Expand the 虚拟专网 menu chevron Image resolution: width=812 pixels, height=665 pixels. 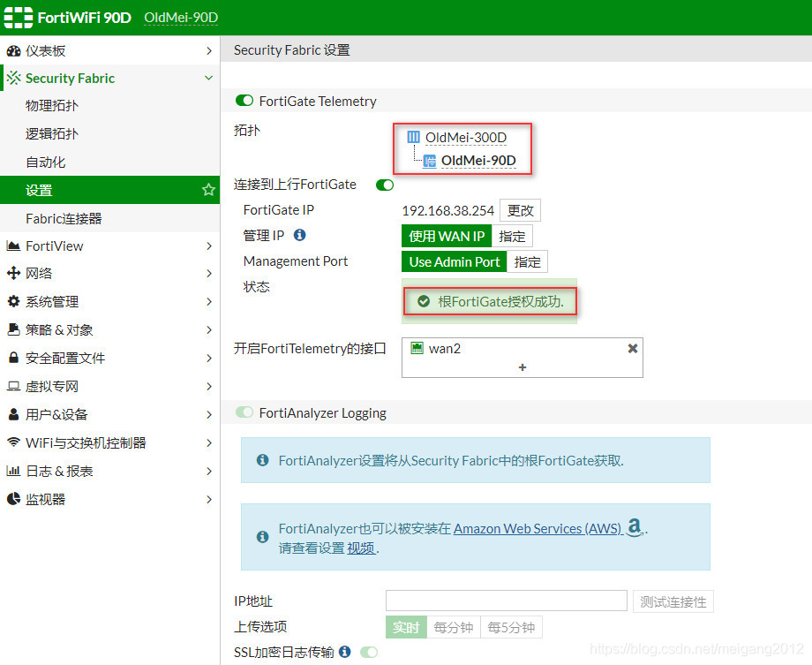[208, 386]
